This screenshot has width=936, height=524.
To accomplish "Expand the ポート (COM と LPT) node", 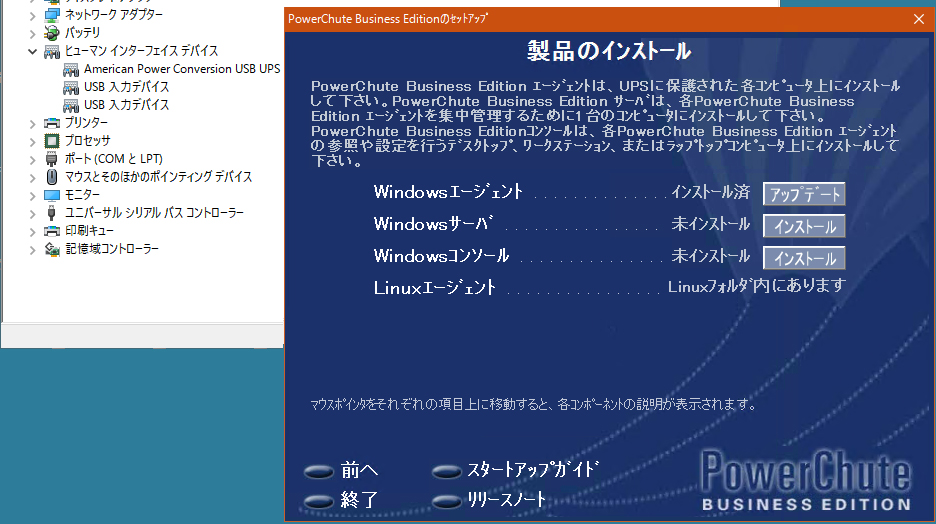I will pyautogui.click(x=33, y=159).
